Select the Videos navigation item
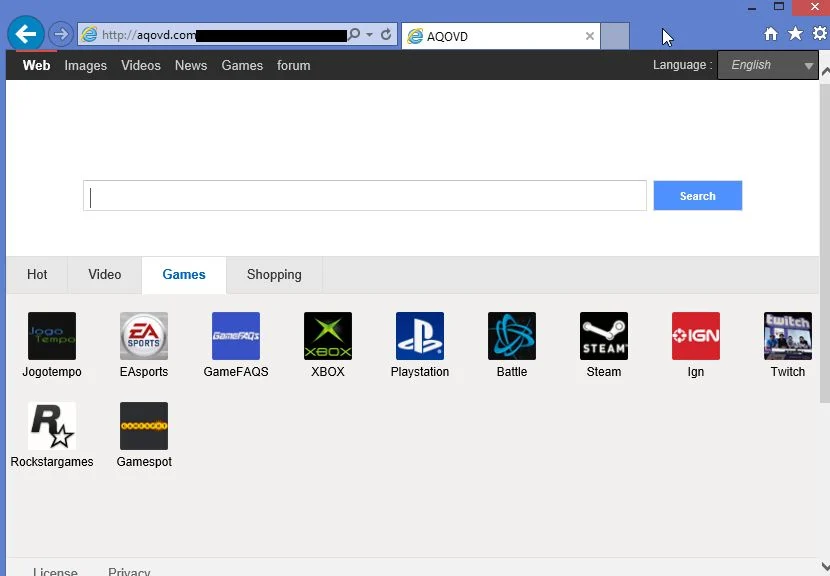 coord(141,65)
